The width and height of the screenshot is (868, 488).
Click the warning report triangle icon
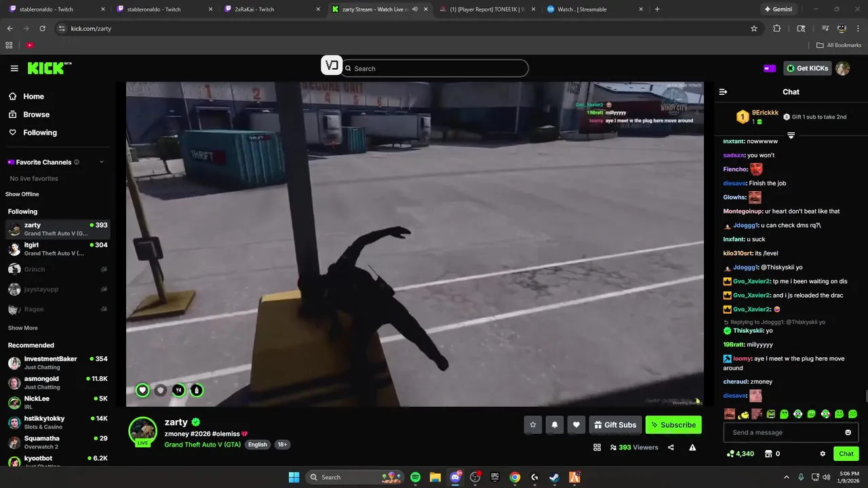[692, 447]
